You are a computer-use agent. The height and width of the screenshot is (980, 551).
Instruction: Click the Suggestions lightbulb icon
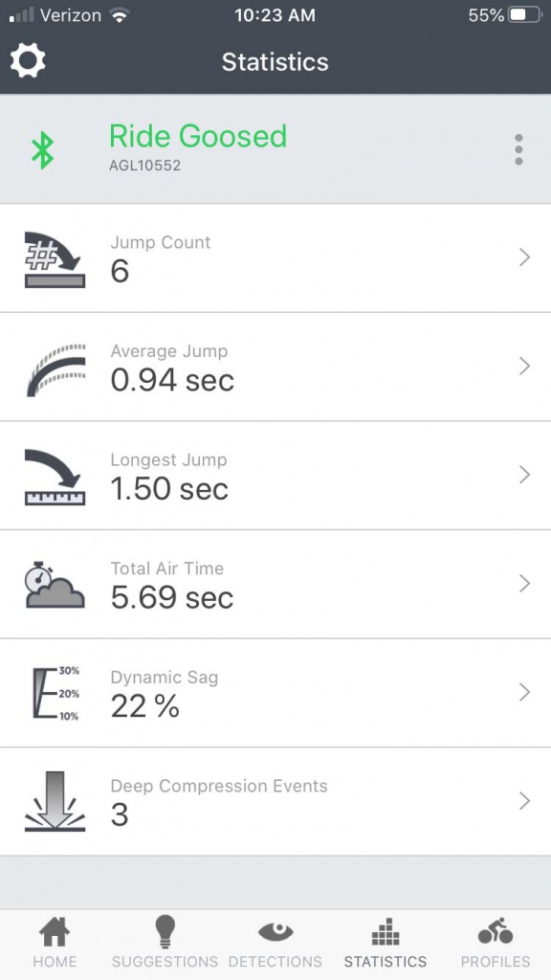[x=165, y=930]
